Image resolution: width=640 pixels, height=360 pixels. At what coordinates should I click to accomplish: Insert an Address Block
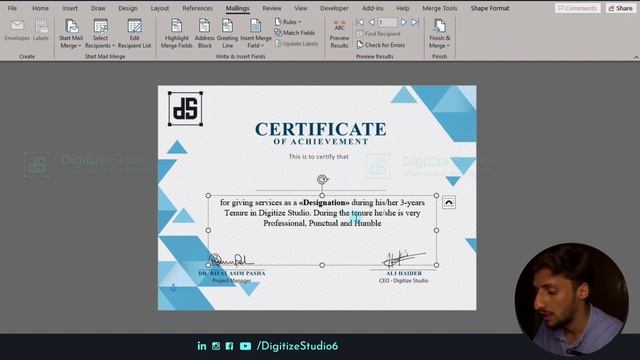pos(204,34)
